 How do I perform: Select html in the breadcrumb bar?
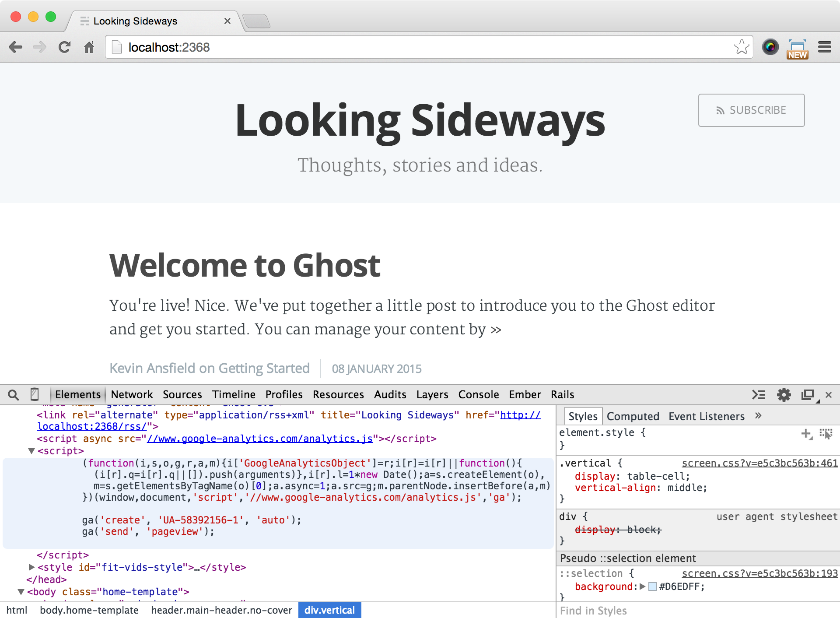point(17,610)
